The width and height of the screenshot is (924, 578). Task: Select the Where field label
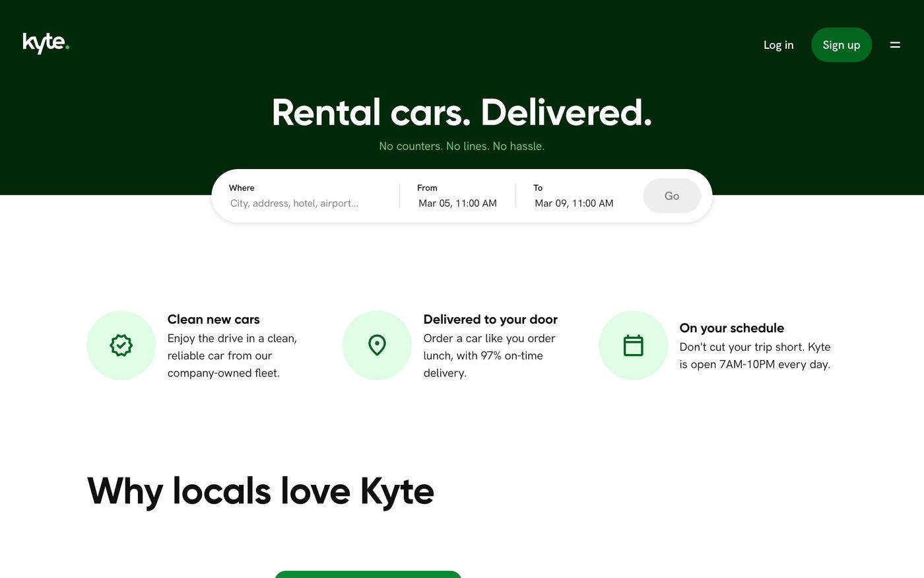242,188
